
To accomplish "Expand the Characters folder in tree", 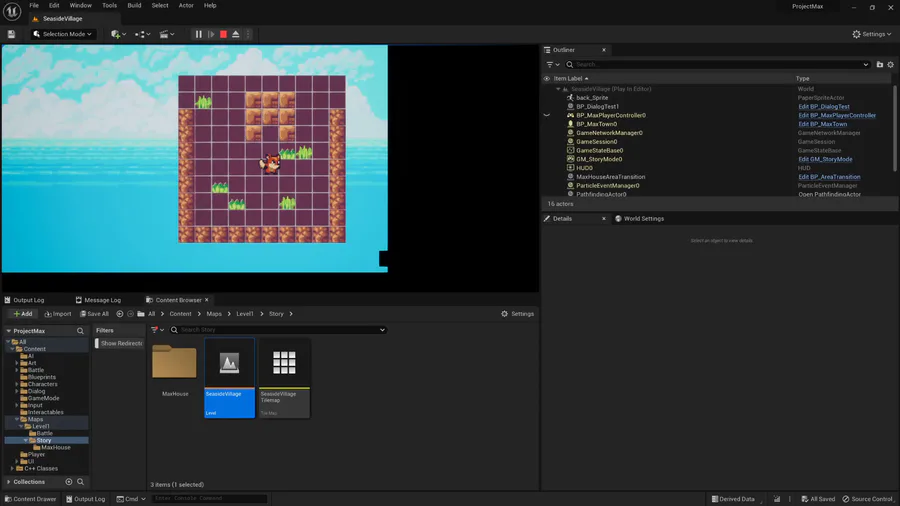I will click(17, 384).
